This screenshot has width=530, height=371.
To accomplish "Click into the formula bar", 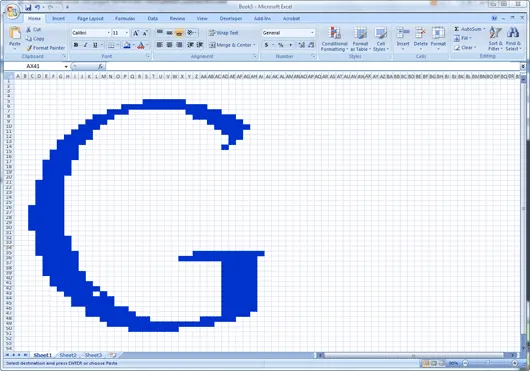I will tap(313, 66).
